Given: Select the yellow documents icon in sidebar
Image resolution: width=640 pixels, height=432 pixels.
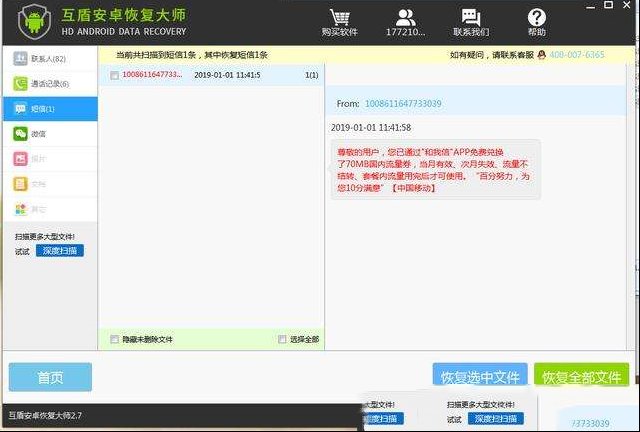Looking at the screenshot, I should point(20,184).
